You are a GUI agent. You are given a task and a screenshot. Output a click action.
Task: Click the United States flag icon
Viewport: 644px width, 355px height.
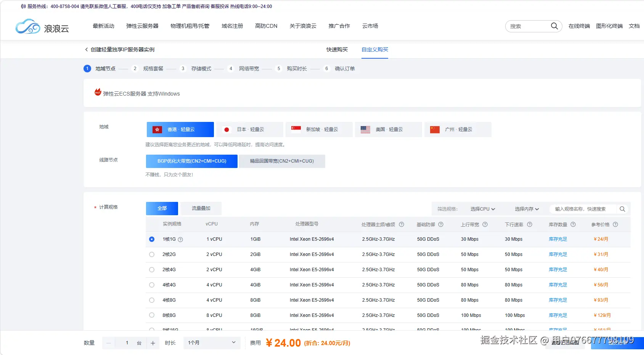365,130
